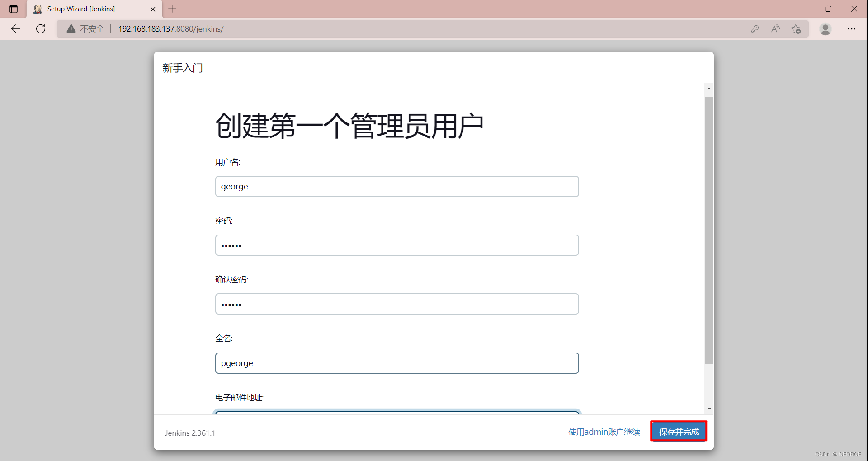This screenshot has width=868, height=461.
Task: Focus the 确认密码 confirm password field
Action: click(397, 304)
